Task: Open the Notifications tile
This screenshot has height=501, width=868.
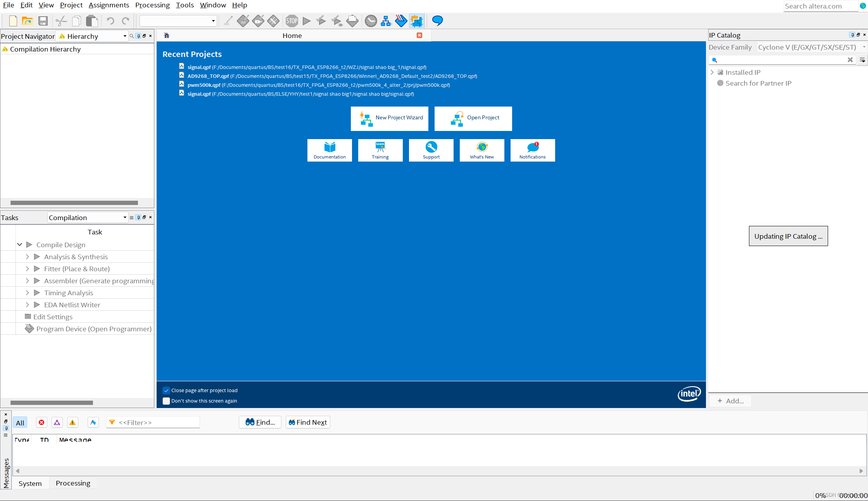Action: [x=532, y=150]
